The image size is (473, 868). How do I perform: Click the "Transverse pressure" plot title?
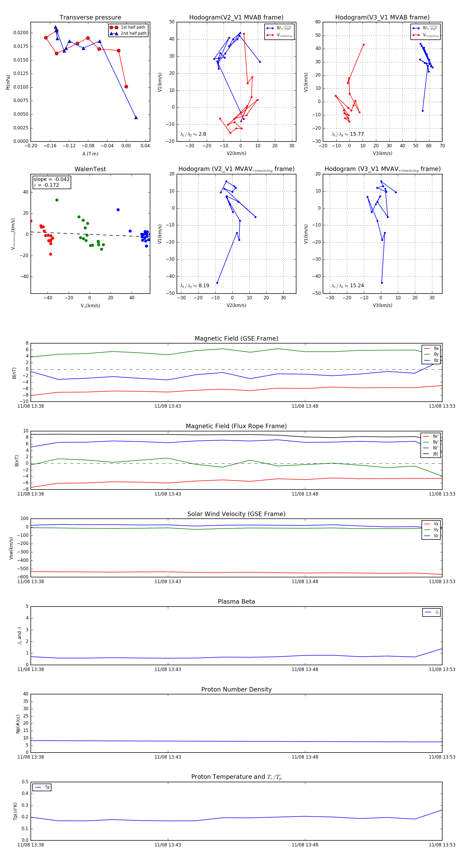[x=90, y=18]
